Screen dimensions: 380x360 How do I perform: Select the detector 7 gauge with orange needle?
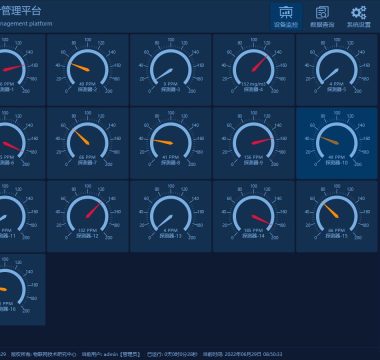[88, 143]
